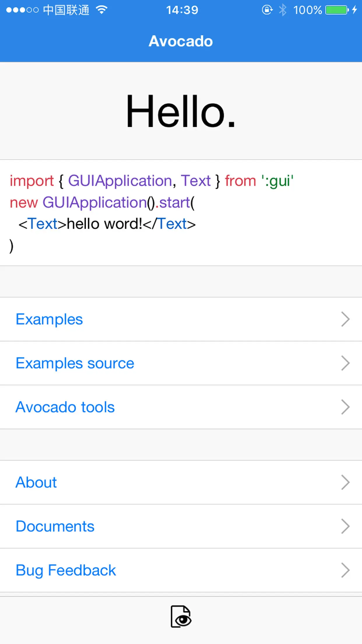Expand the About row using its chevron

(x=346, y=482)
